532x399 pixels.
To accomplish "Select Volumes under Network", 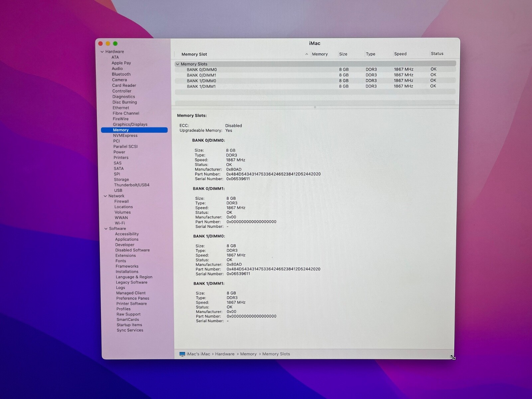I will [122, 212].
